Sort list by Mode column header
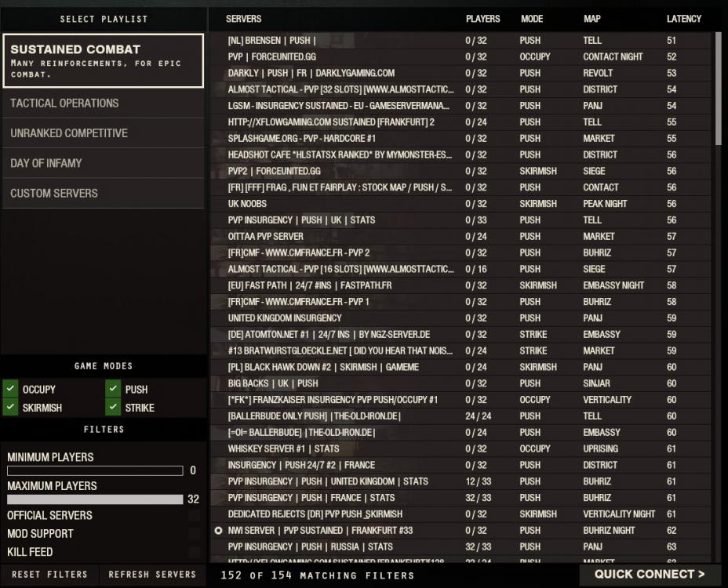728x588 pixels. 532,19
